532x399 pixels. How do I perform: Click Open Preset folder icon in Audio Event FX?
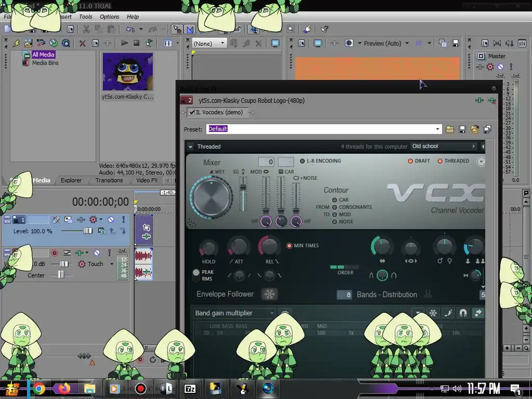click(450, 129)
